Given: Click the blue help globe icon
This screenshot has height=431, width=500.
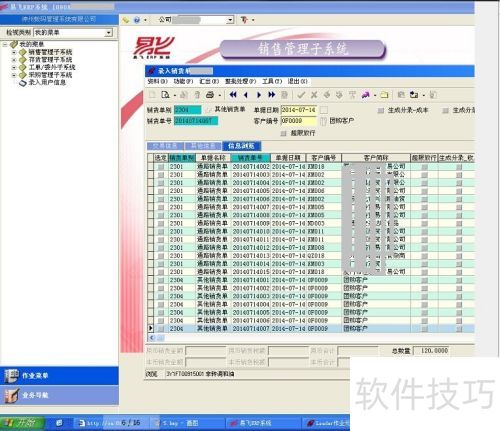Looking at the screenshot, I should [x=137, y=20].
